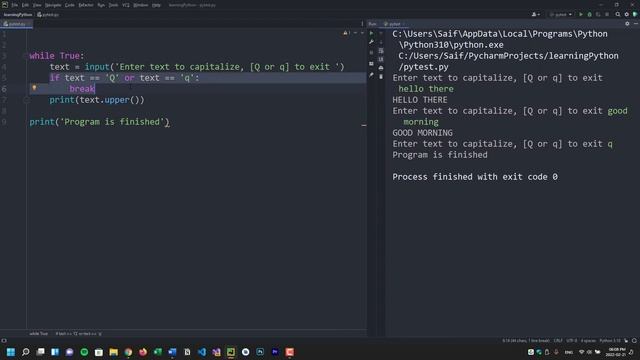This screenshot has width=640, height=360.
Task: Click UTF-8 encoding in status bar
Action: [x=571, y=340]
